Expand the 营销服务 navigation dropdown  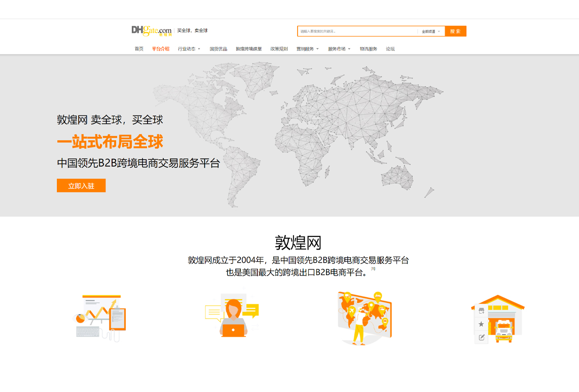(x=307, y=49)
